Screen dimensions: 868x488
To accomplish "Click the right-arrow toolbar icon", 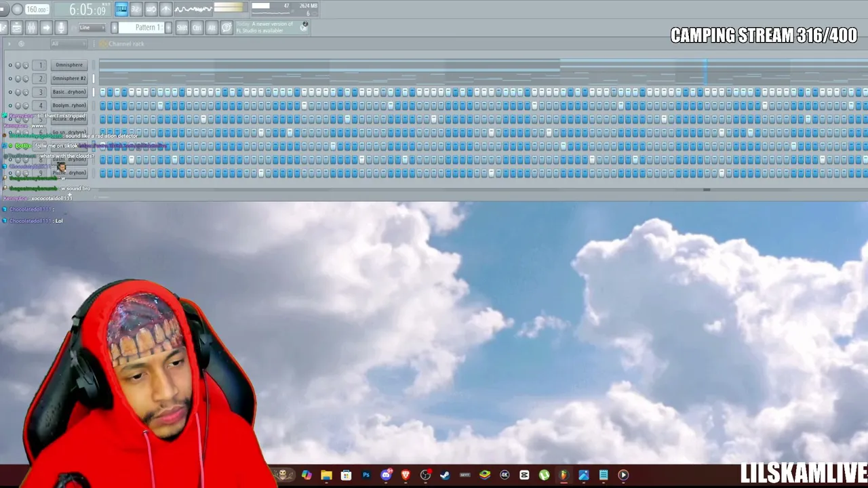I will pyautogui.click(x=46, y=28).
